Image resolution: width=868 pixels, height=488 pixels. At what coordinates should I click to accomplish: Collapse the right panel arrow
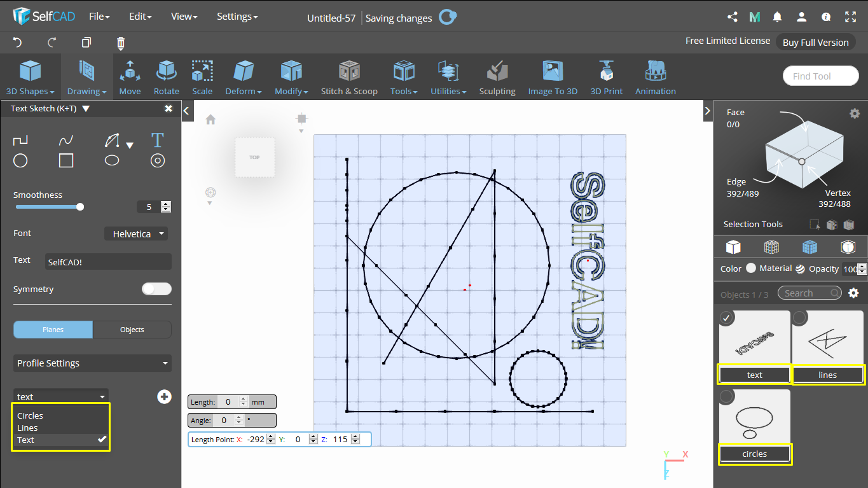click(708, 111)
